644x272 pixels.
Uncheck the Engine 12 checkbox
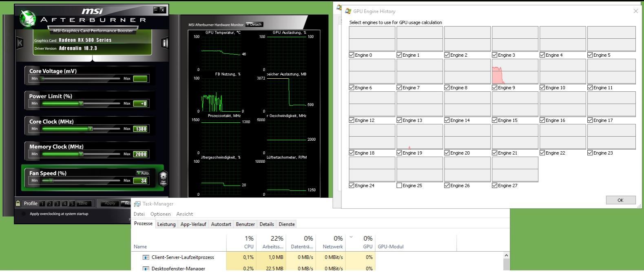click(x=352, y=120)
